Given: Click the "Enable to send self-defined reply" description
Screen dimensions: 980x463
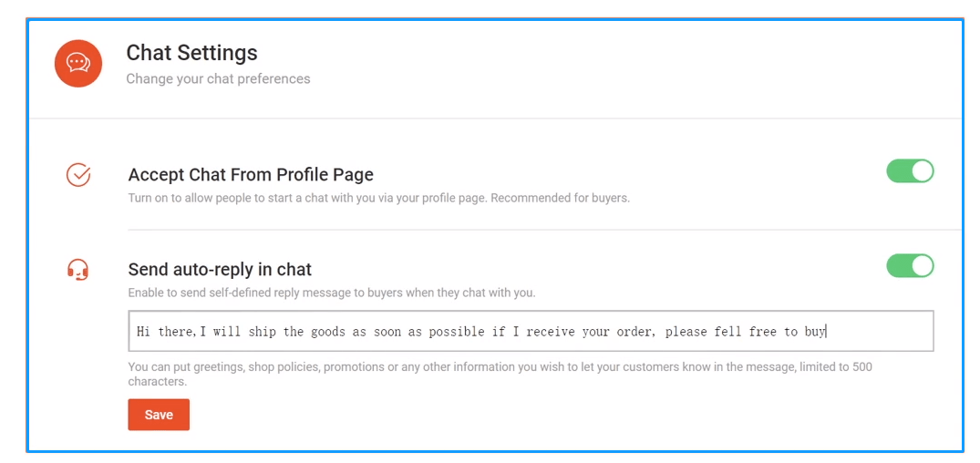Looking at the screenshot, I should coord(332,293).
